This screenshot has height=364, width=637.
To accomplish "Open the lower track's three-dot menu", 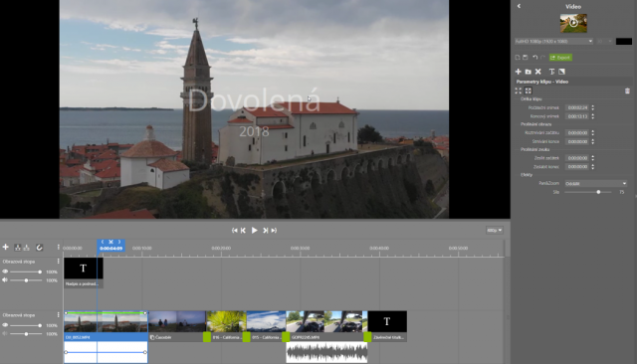I will point(58,315).
